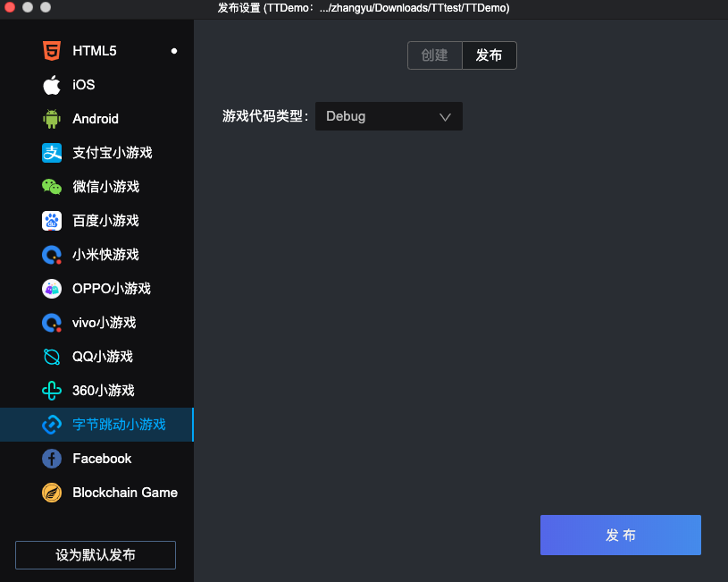Click the green Android robot icon
Screen dimensions: 728x582
tap(52, 119)
